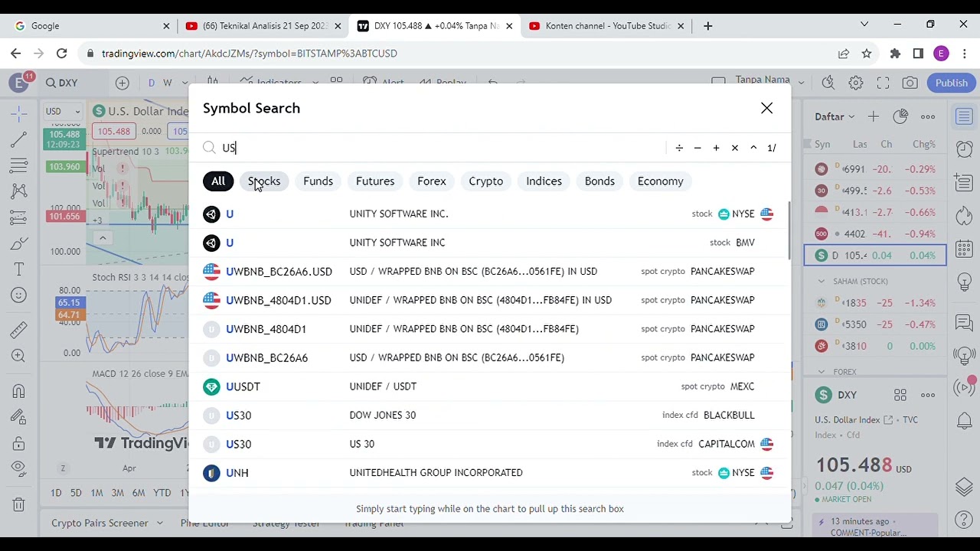The width and height of the screenshot is (980, 551).
Task: Collapse the SAHAM (STOCK) watchlist section
Action: pyautogui.click(x=822, y=282)
